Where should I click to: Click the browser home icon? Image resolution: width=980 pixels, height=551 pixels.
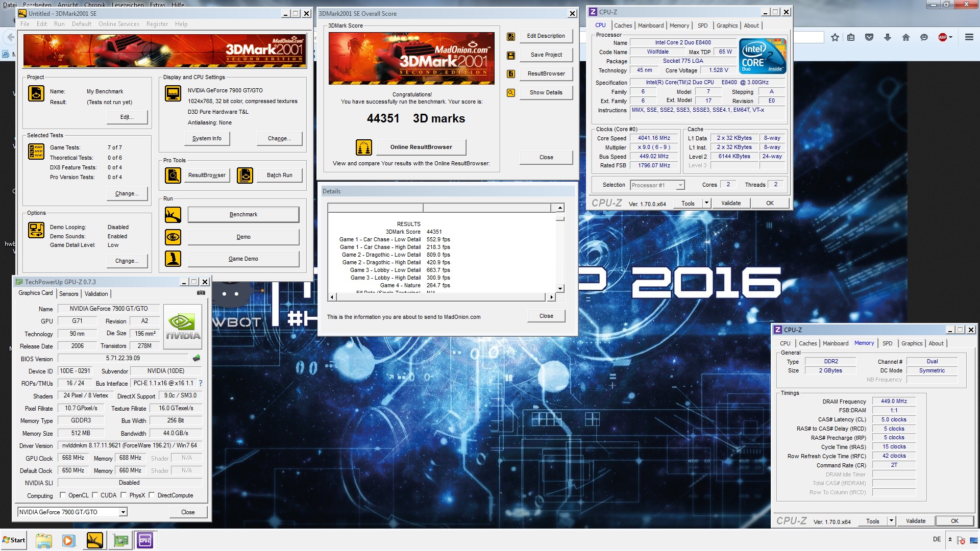click(x=906, y=37)
